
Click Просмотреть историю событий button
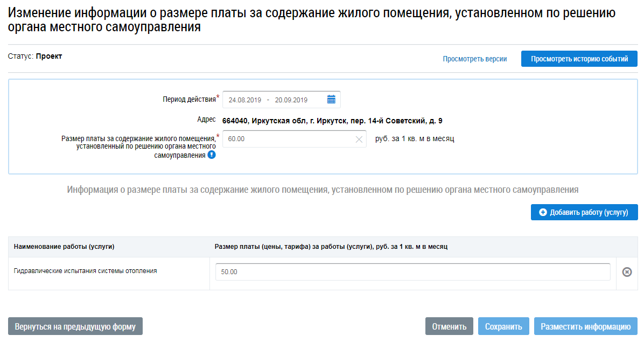[579, 59]
